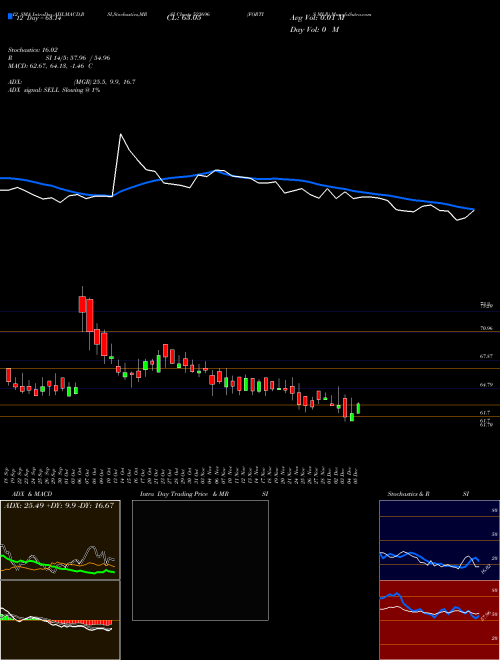The height and width of the screenshot is (660, 500).
Task: Click the 'Day Vol: 0 M' label
Action: (x=314, y=30)
